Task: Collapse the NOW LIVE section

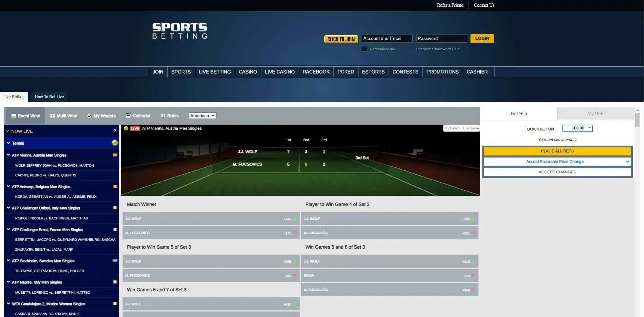Action: tap(7, 131)
